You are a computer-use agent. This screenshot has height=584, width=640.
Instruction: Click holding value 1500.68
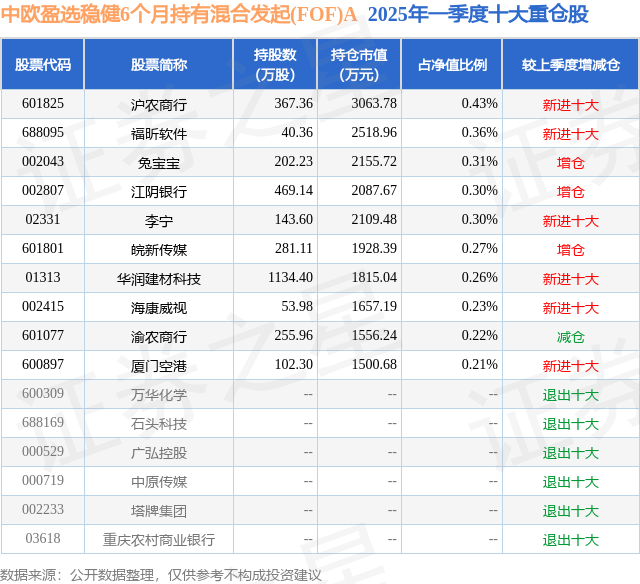pos(374,364)
